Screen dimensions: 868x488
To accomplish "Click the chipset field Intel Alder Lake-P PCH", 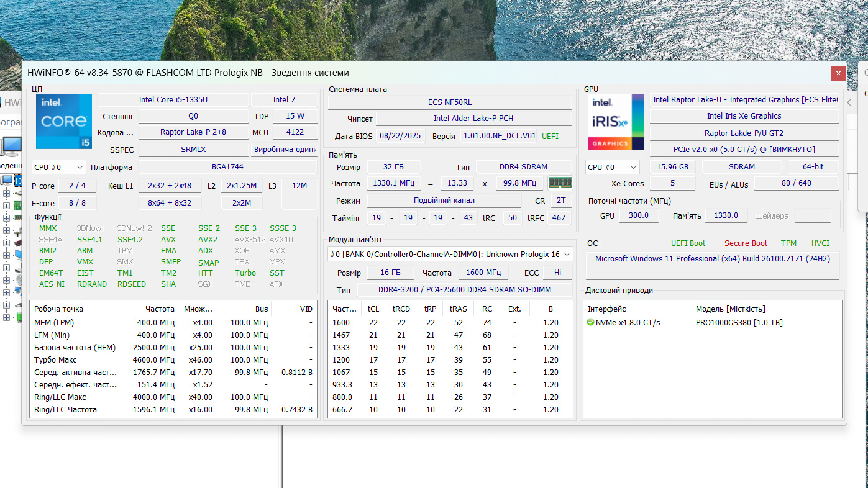I will click(x=473, y=119).
